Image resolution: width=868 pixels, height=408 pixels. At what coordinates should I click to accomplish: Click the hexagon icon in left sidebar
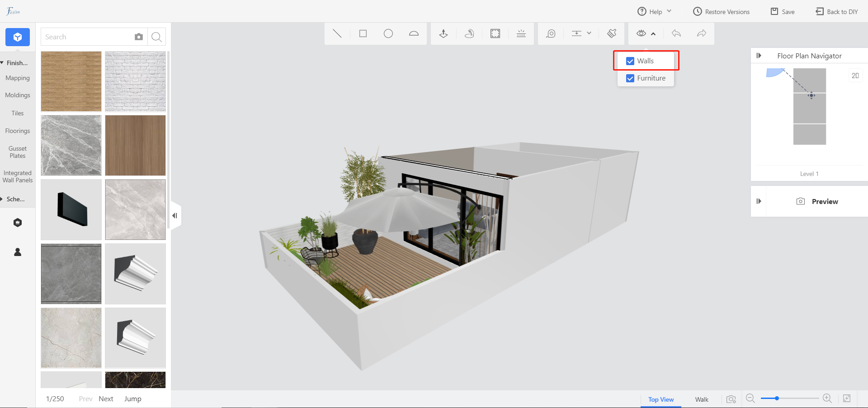pyautogui.click(x=18, y=223)
